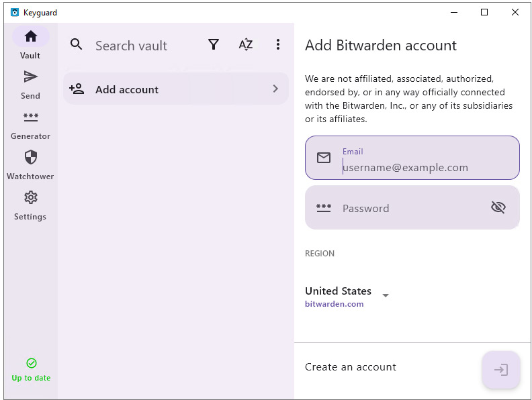532x400 pixels.
Task: Click the Search vault field
Action: click(x=131, y=46)
